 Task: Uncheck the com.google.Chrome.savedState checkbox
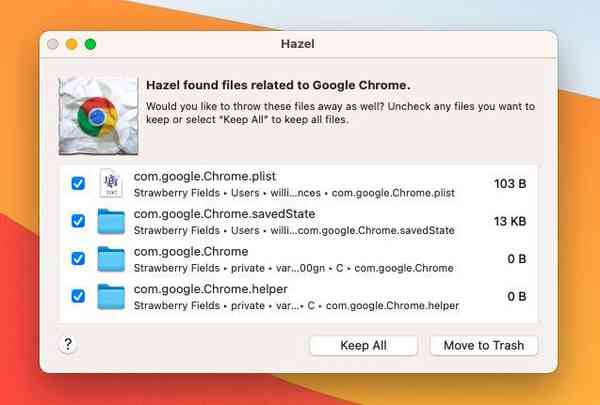coord(78,221)
